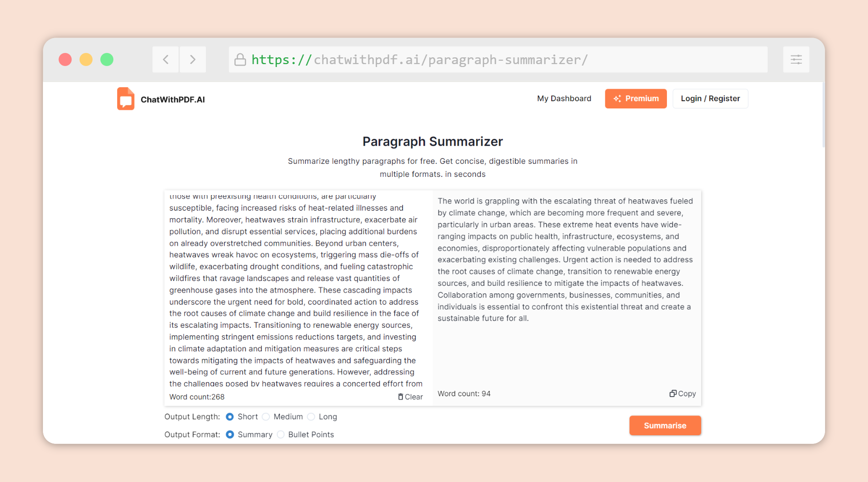Select Summary output format

[230, 434]
